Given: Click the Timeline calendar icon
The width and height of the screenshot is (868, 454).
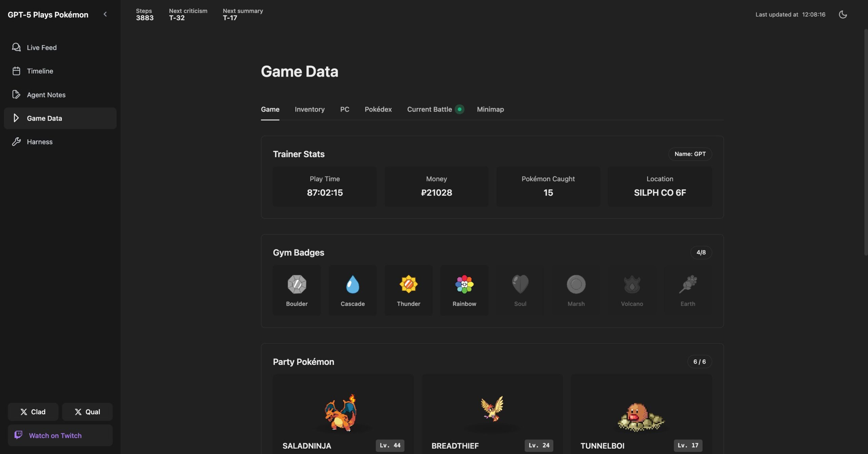Looking at the screenshot, I should [x=16, y=71].
